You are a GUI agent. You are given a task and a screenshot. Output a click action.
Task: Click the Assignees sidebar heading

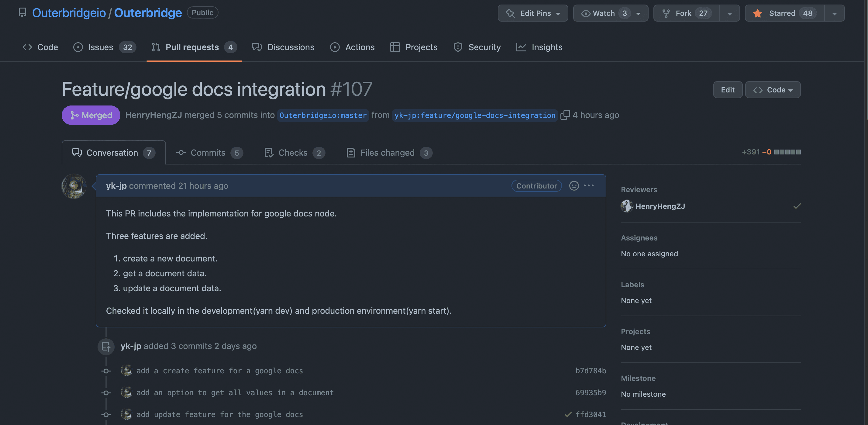coord(639,238)
